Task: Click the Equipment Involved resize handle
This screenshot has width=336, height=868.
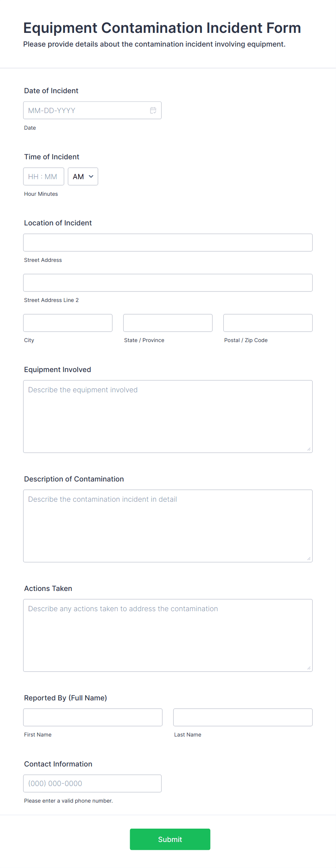Action: [309, 449]
